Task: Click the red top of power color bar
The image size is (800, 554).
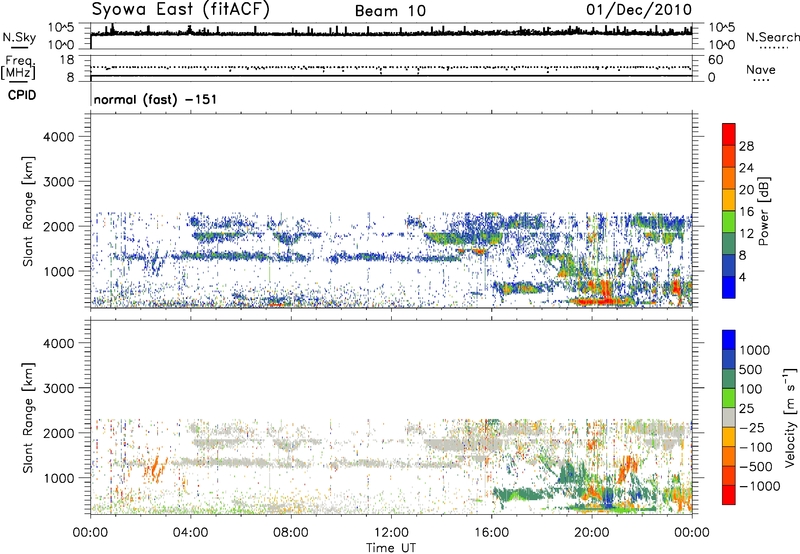Action: tap(729, 134)
